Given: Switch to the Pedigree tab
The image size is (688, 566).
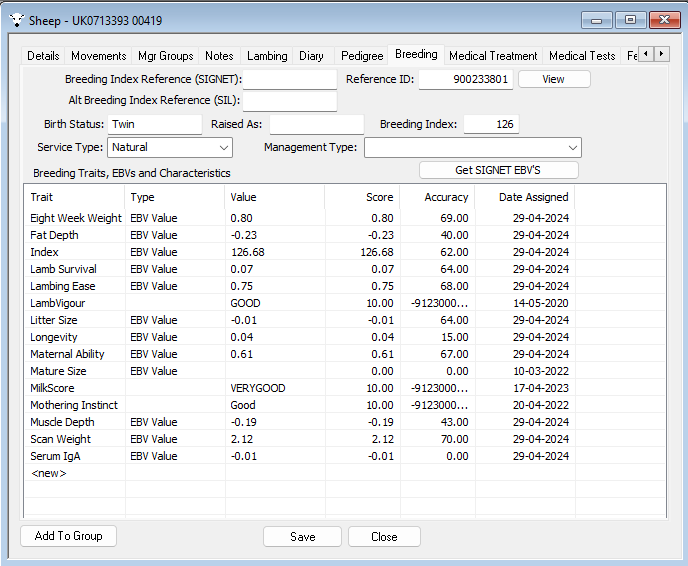Looking at the screenshot, I should [x=362, y=56].
